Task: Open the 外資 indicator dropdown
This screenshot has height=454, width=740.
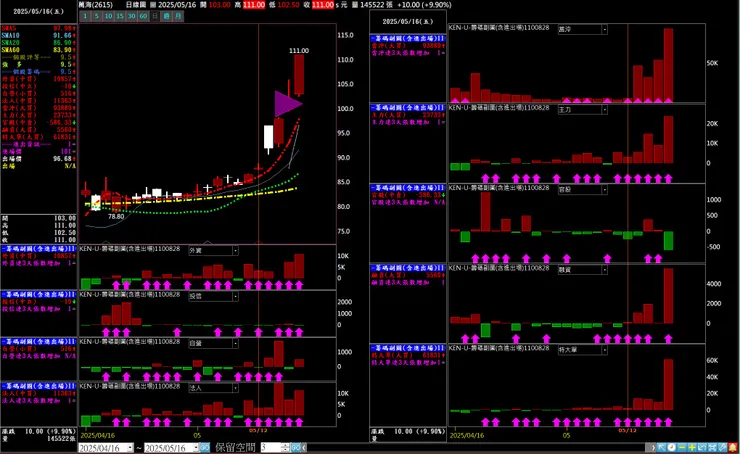Action: tap(235, 251)
